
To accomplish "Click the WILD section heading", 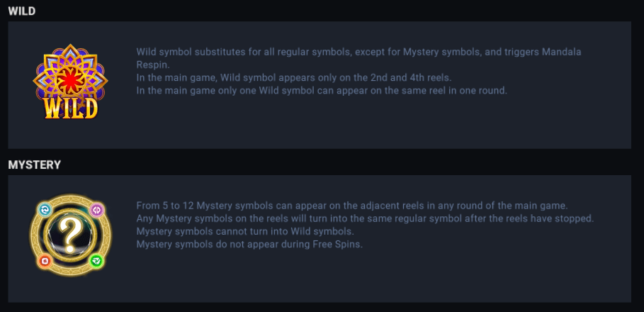I will pos(22,11).
